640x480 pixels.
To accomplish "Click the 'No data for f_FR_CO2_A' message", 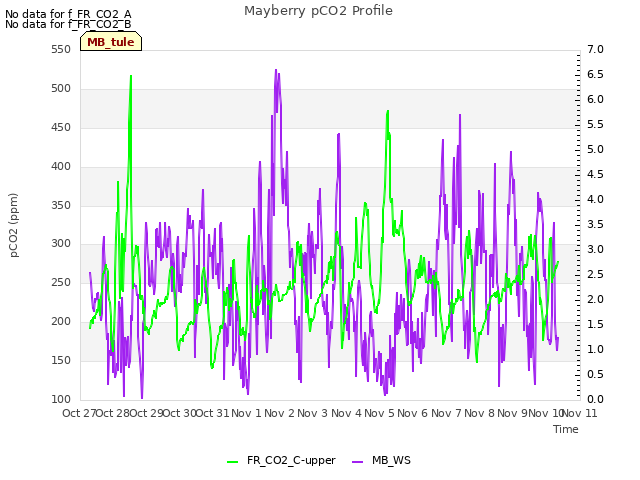I will tap(68, 14).
